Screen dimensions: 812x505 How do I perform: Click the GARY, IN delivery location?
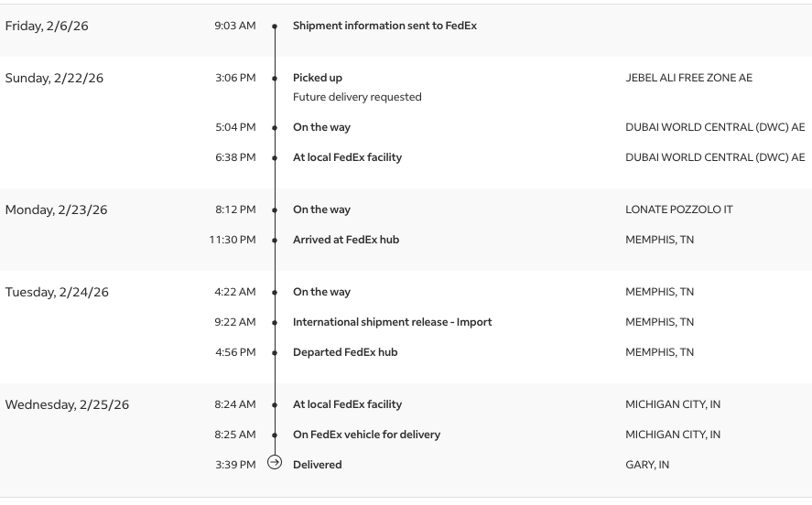[647, 465]
